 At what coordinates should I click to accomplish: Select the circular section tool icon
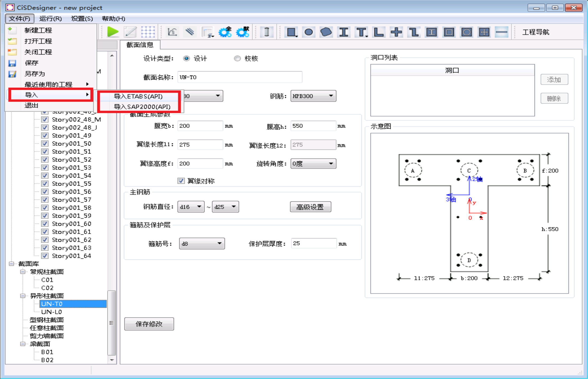(308, 32)
